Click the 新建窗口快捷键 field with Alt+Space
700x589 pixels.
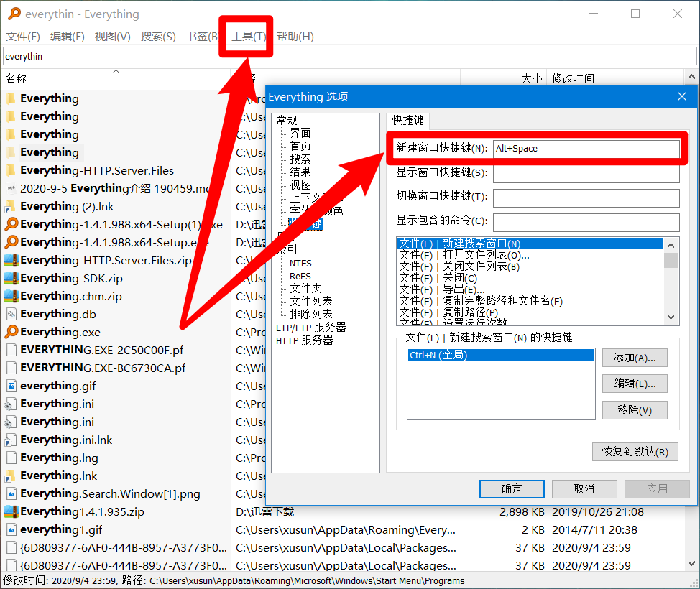click(586, 149)
